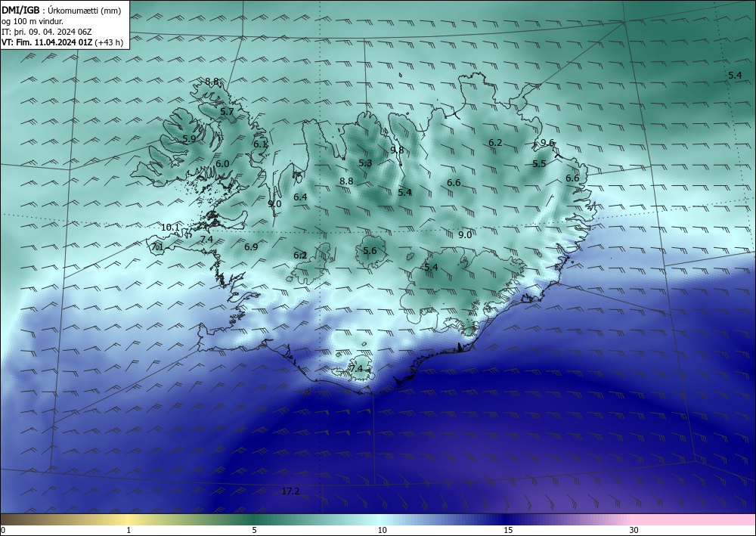
Task: Select the 6.1 reading on the map
Action: tap(260, 144)
